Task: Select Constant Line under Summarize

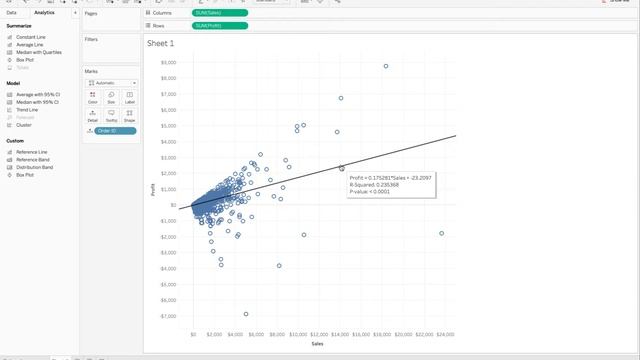Action: (31, 37)
